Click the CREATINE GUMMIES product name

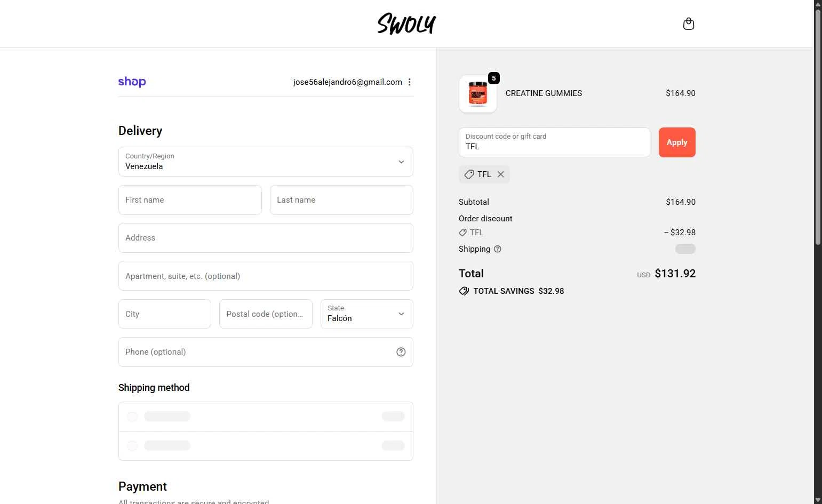(544, 93)
